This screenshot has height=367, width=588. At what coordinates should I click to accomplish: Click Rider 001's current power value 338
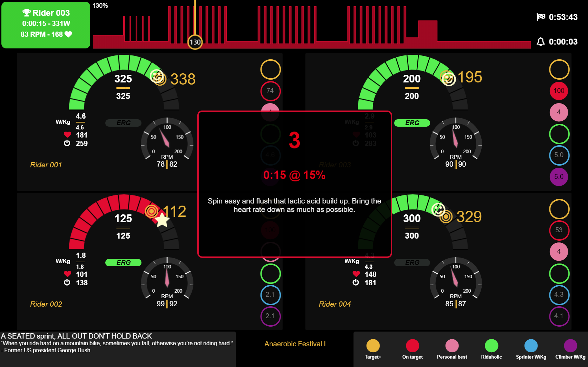coord(183,79)
